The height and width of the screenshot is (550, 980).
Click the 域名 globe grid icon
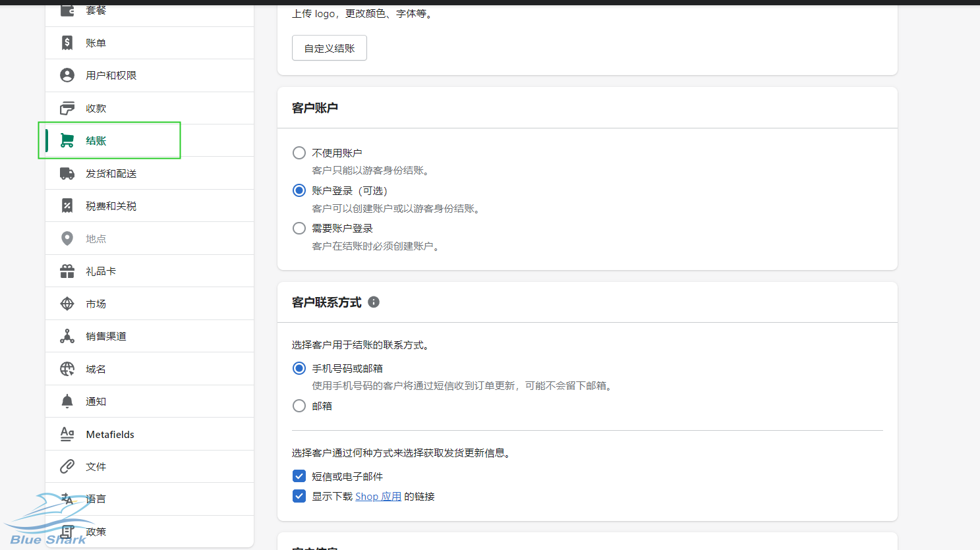pos(67,369)
